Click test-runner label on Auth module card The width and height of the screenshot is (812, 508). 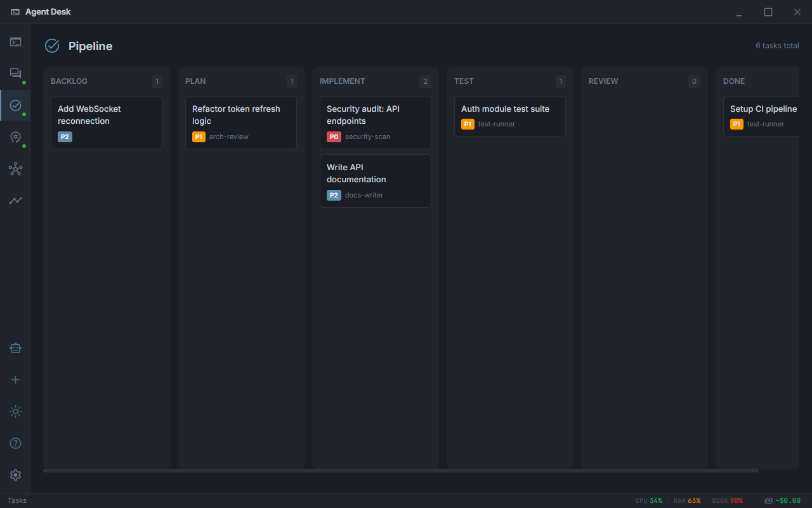point(497,124)
